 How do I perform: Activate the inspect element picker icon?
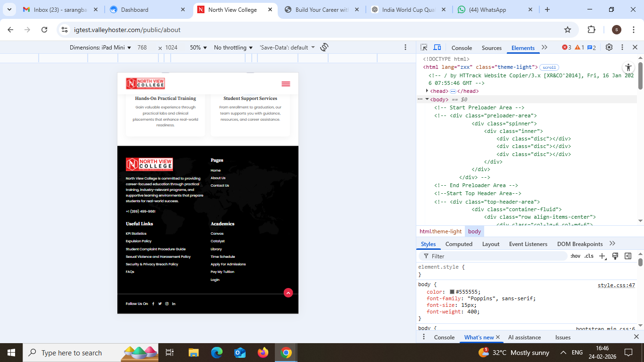click(x=424, y=48)
